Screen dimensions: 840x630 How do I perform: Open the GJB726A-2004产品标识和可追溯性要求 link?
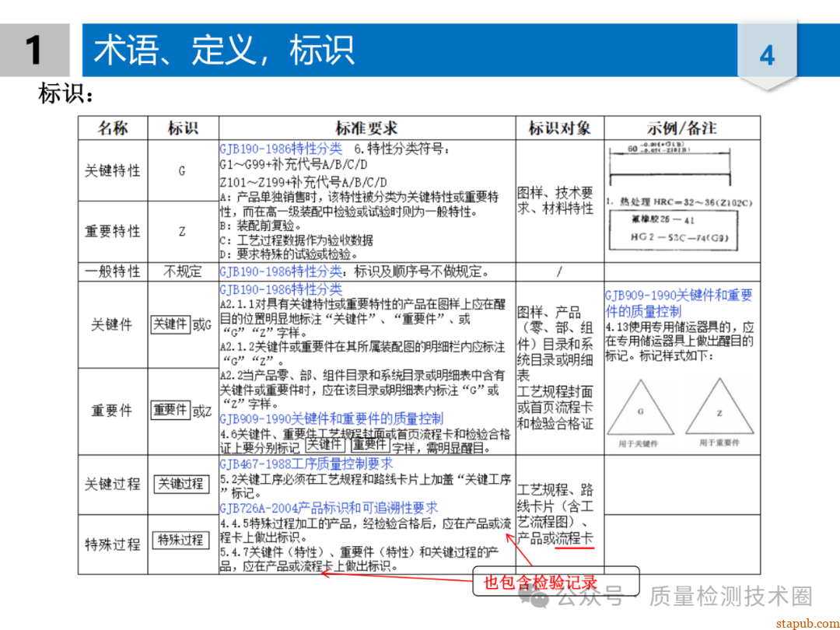pyautogui.click(x=328, y=508)
